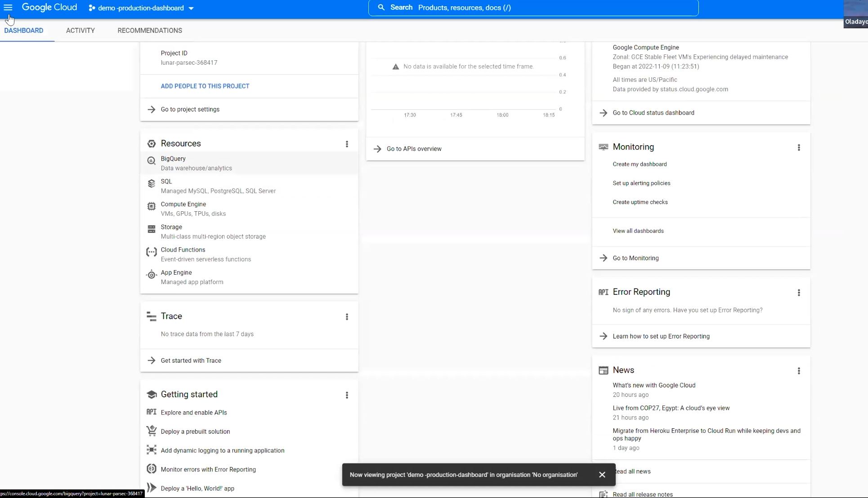
Task: Open Monitoring card three-dot menu
Action: (x=799, y=147)
